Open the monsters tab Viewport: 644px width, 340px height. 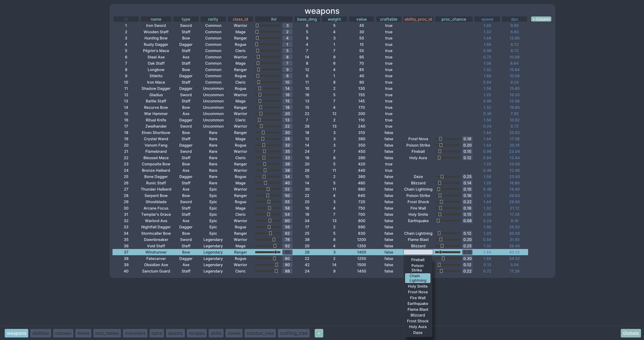click(135, 333)
